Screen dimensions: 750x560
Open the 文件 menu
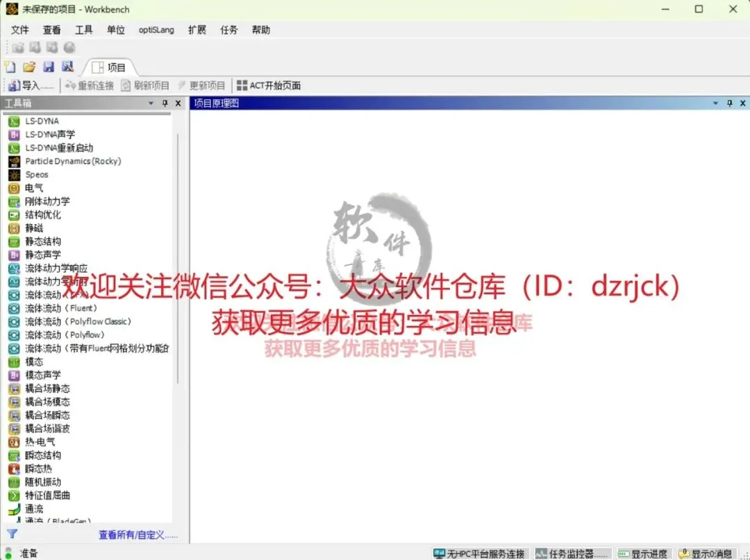pyautogui.click(x=19, y=30)
